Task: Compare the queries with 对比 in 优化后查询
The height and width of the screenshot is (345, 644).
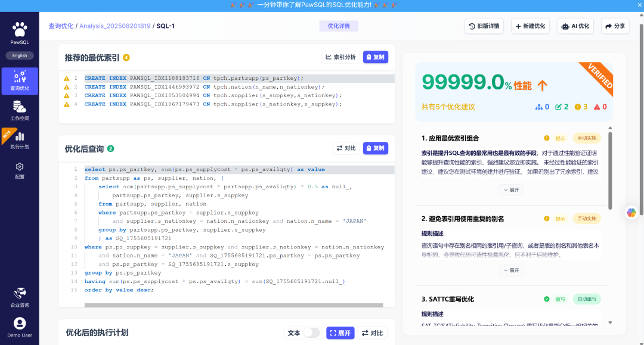Action: coord(346,148)
